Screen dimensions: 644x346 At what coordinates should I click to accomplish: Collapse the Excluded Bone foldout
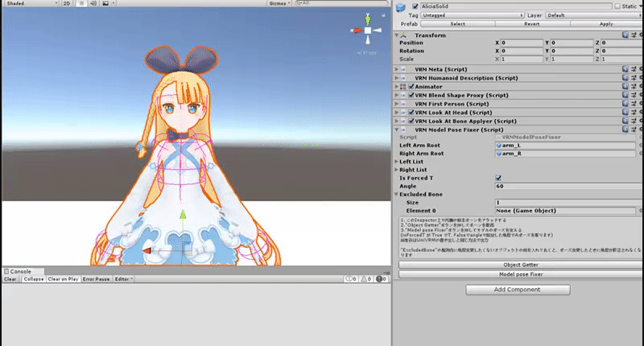click(x=396, y=195)
